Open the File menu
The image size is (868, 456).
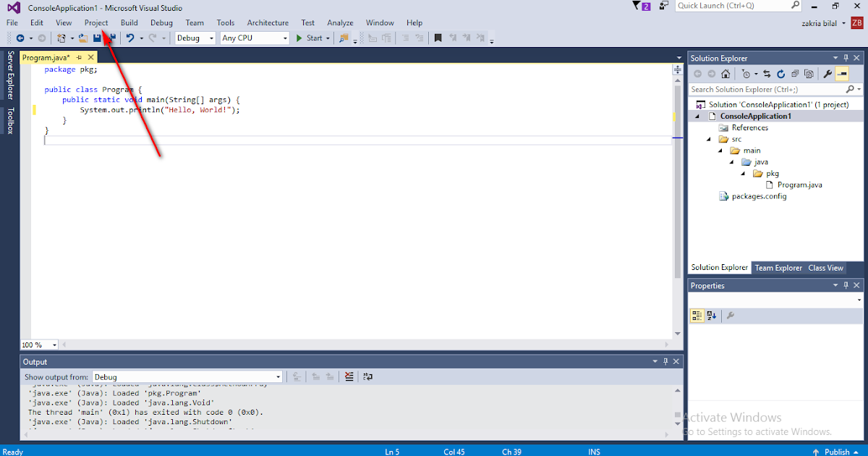coord(12,22)
